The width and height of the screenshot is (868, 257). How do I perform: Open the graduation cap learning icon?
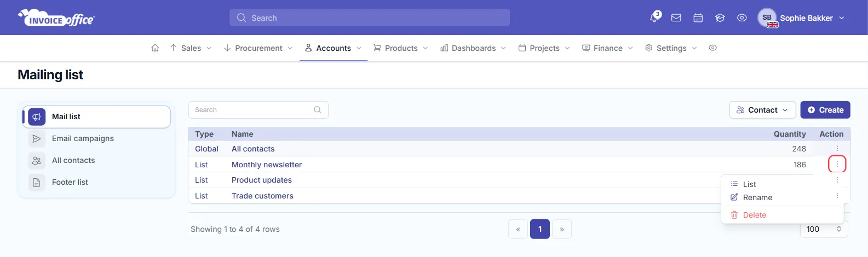coord(720,18)
